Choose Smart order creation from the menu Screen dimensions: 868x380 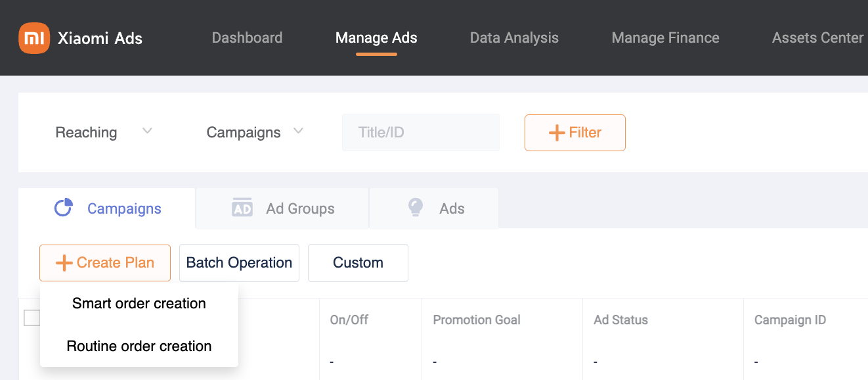139,304
